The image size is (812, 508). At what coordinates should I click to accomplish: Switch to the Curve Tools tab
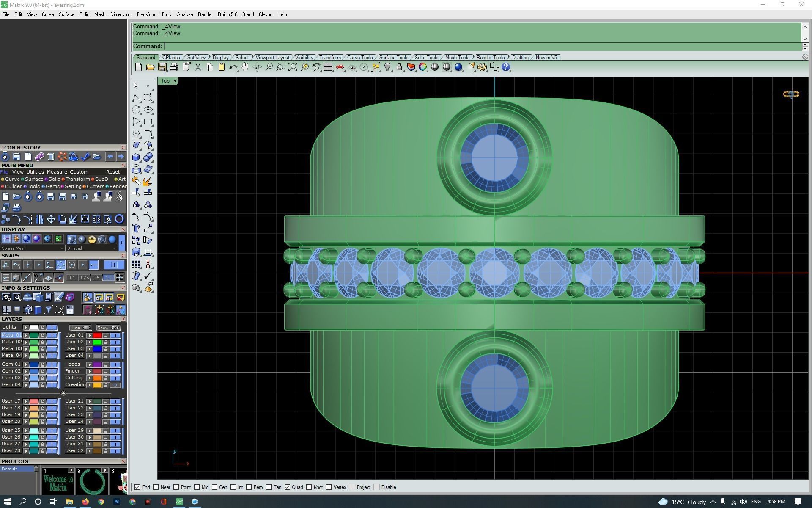coord(359,58)
